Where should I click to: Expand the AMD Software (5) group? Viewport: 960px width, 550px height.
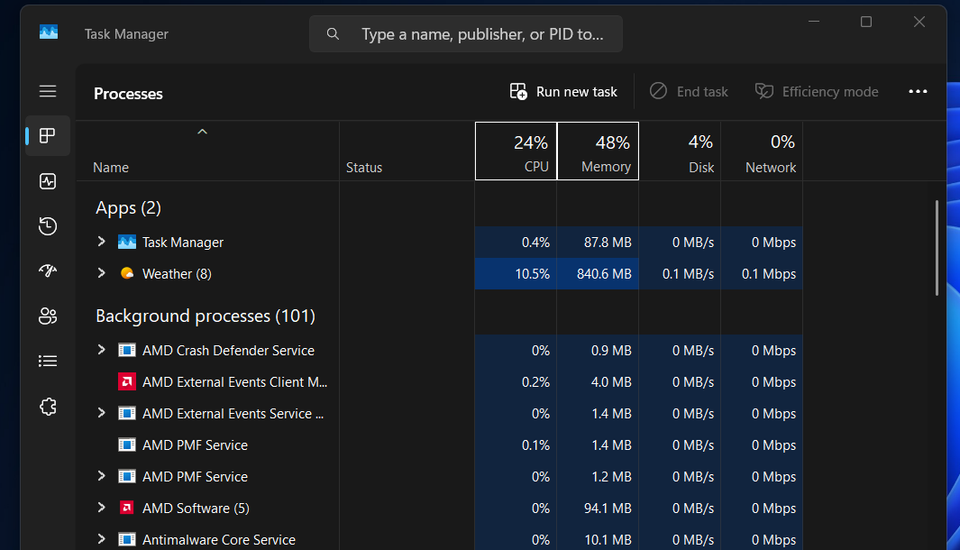tap(102, 508)
